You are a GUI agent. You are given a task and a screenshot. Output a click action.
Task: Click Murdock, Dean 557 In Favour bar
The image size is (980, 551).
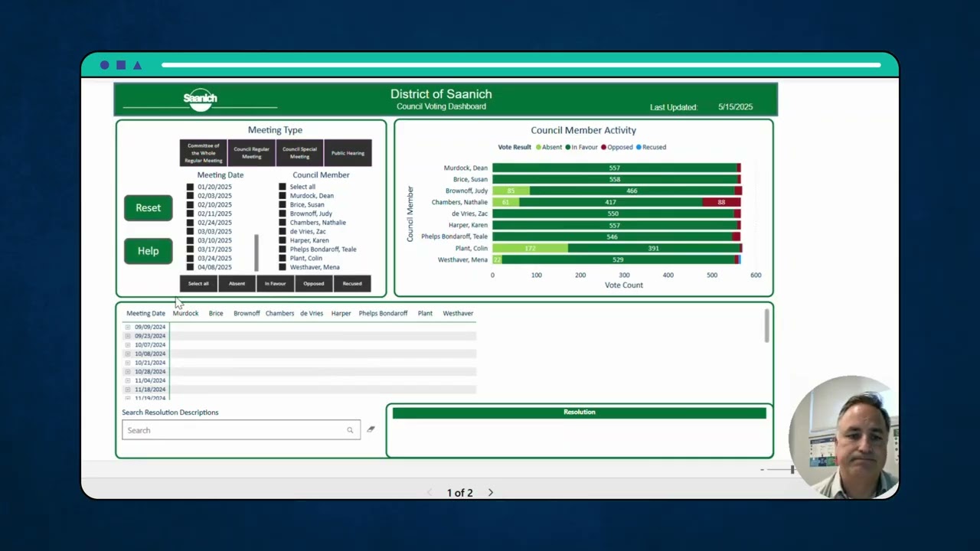point(614,168)
